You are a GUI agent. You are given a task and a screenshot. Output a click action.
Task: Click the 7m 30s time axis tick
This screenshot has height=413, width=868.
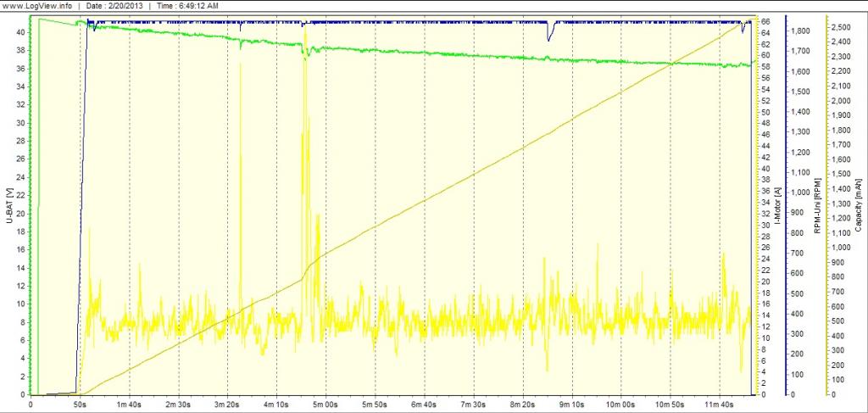(473, 405)
